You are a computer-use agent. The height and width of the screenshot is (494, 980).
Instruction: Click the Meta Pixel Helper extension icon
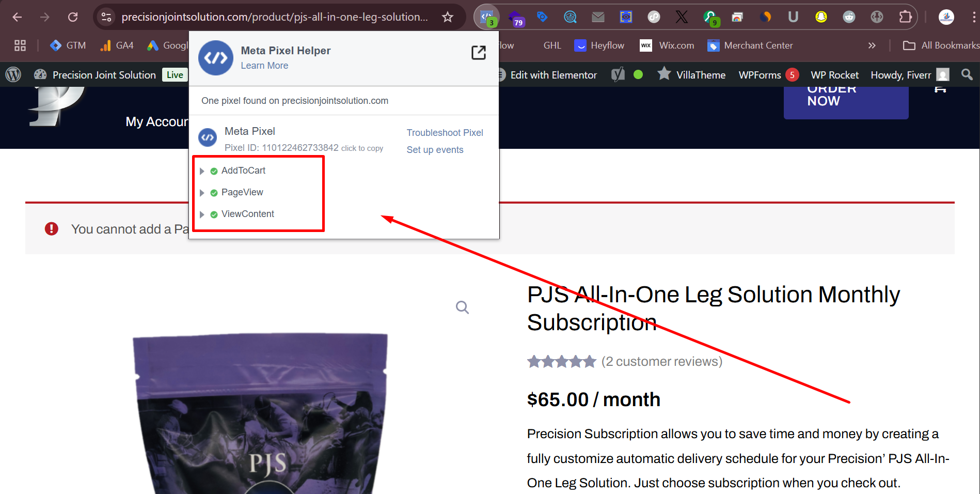pos(486,17)
